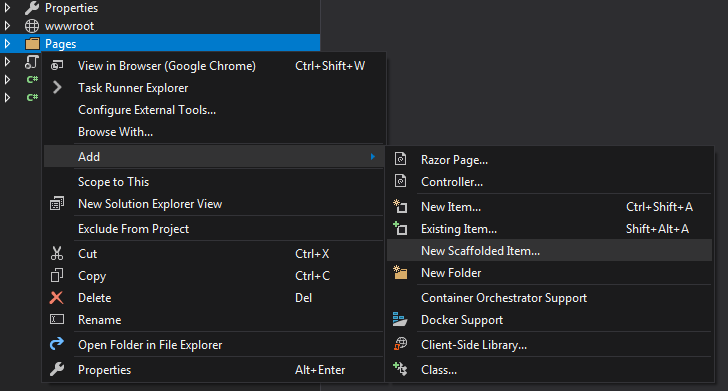This screenshot has height=391, width=728.
Task: Expand the wwwroot tree node
Action: click(x=7, y=26)
